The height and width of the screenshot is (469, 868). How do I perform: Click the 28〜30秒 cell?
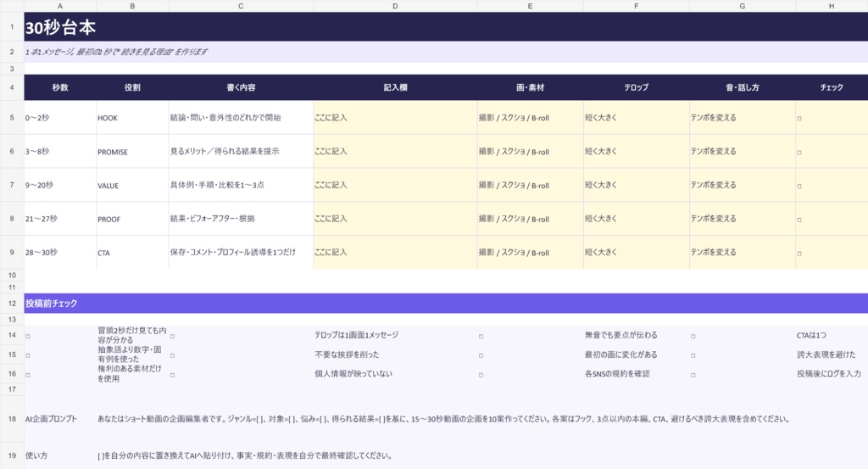pyautogui.click(x=60, y=253)
